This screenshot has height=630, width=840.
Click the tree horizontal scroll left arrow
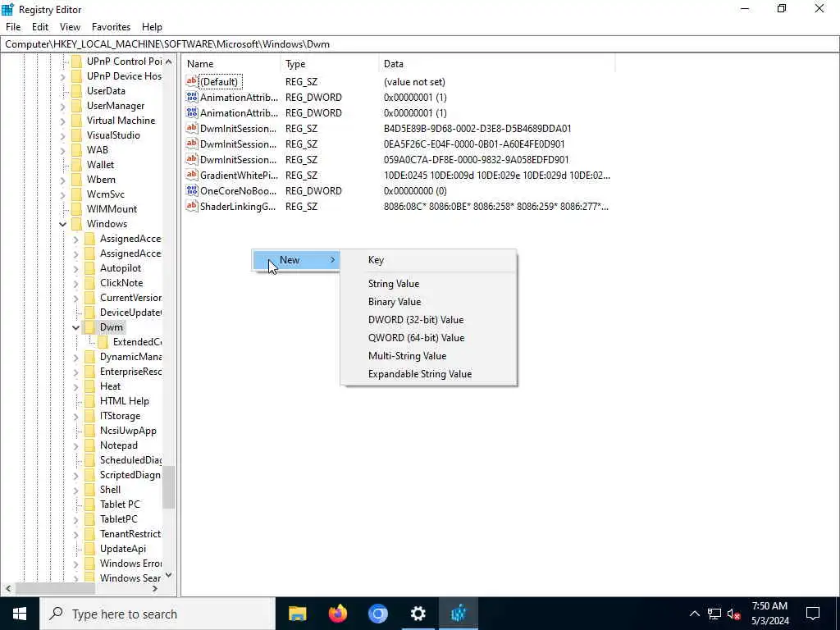[x=8, y=588]
